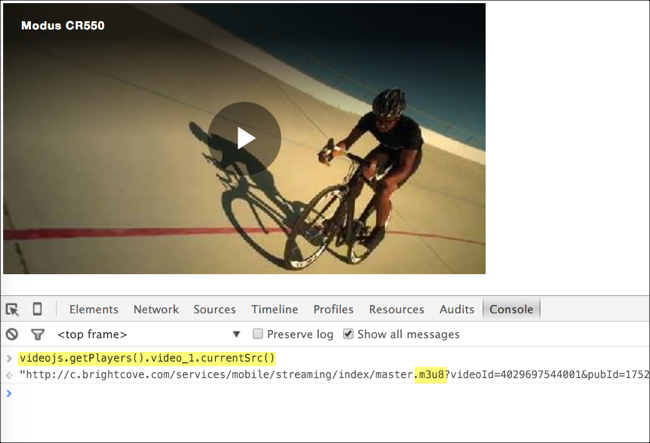
Task: Click the videojs.getPlayers command line
Action: pyautogui.click(x=146, y=358)
